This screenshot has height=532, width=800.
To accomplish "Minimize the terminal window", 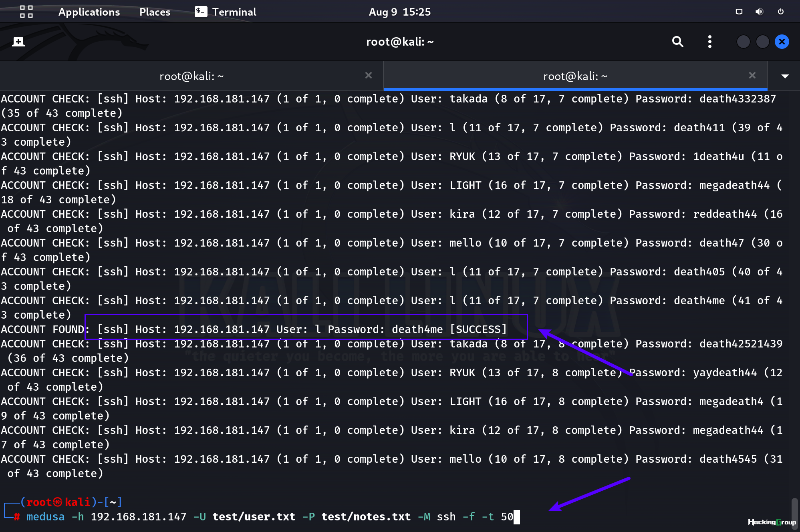I will (743, 42).
